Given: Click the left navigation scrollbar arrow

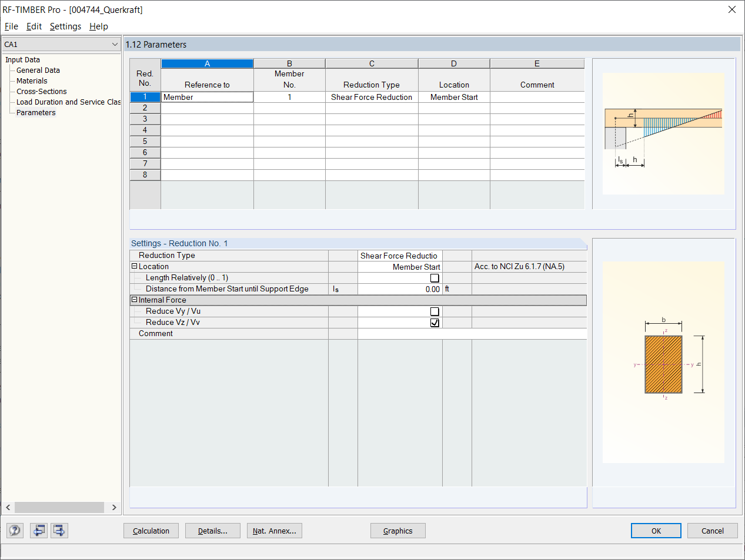Looking at the screenshot, I should point(7,507).
